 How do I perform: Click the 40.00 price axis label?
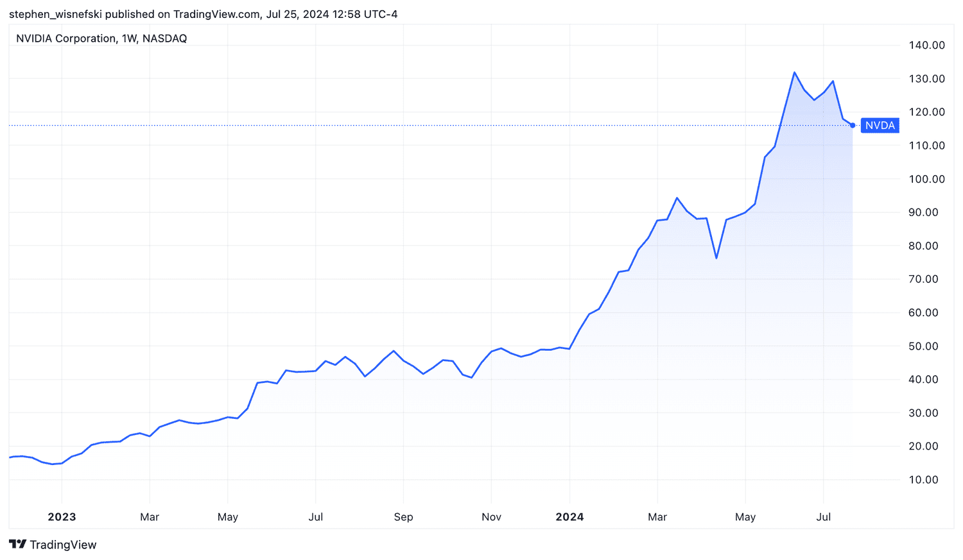[923, 379]
